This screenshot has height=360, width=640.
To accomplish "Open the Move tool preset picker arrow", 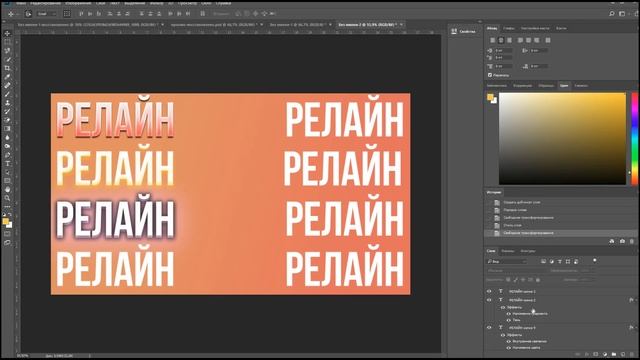I will pyautogui.click(x=17, y=14).
